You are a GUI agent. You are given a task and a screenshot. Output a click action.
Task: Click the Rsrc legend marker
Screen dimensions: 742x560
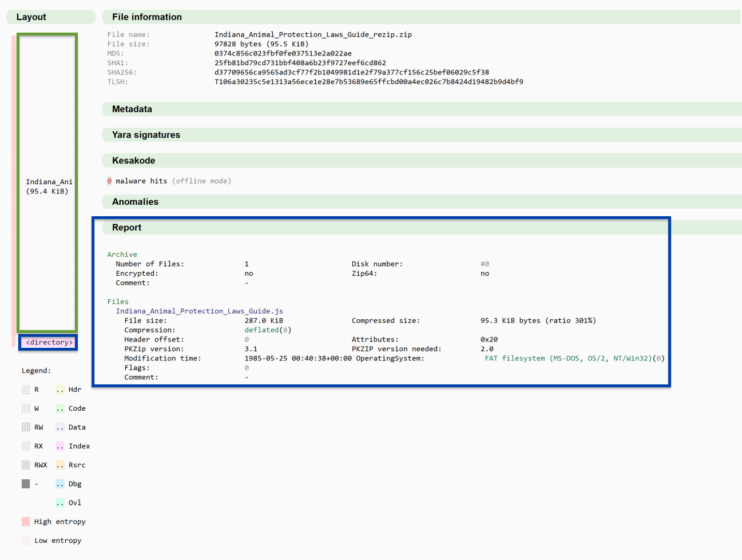[x=59, y=464]
